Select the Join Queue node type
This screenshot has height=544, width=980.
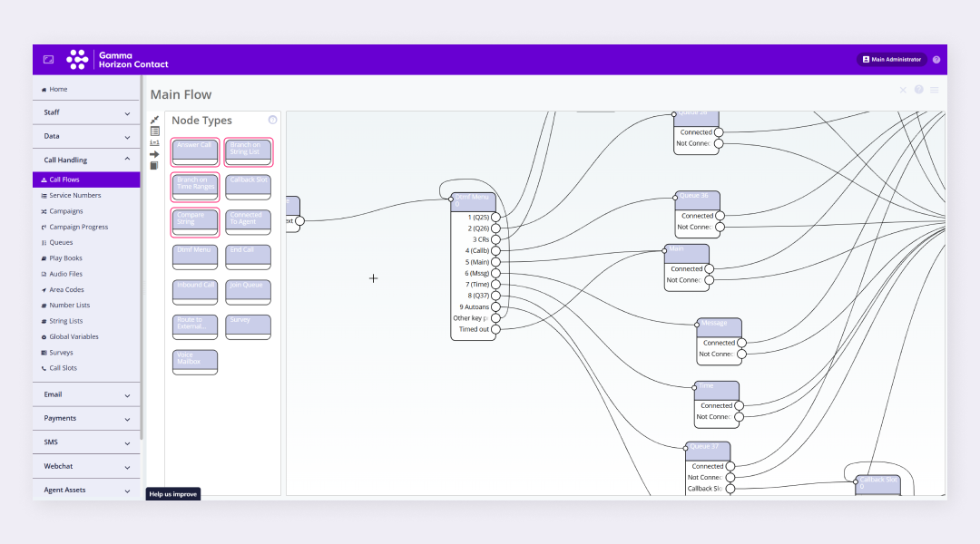coord(248,292)
